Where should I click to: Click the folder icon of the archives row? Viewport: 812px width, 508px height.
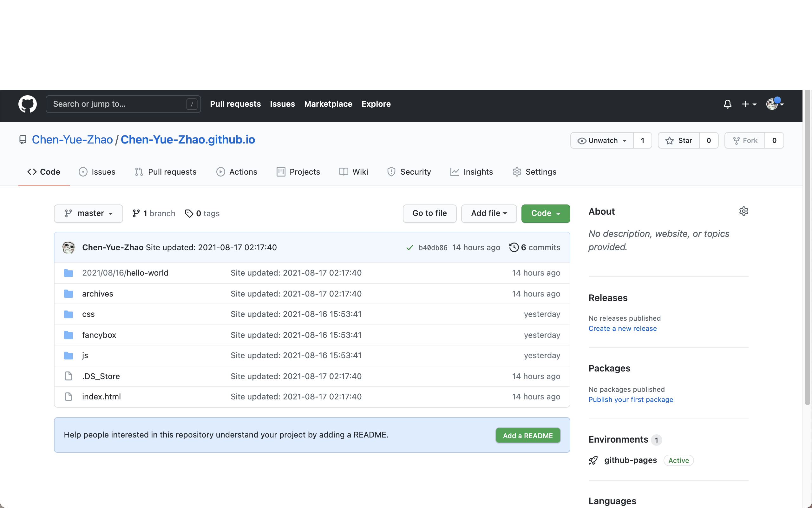coord(69,294)
